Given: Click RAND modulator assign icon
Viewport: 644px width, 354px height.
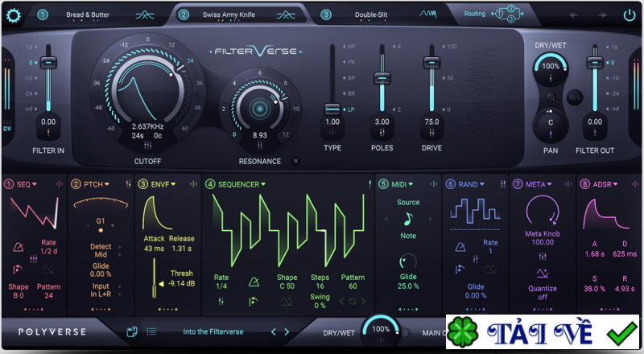Looking at the screenshot, I should [502, 184].
